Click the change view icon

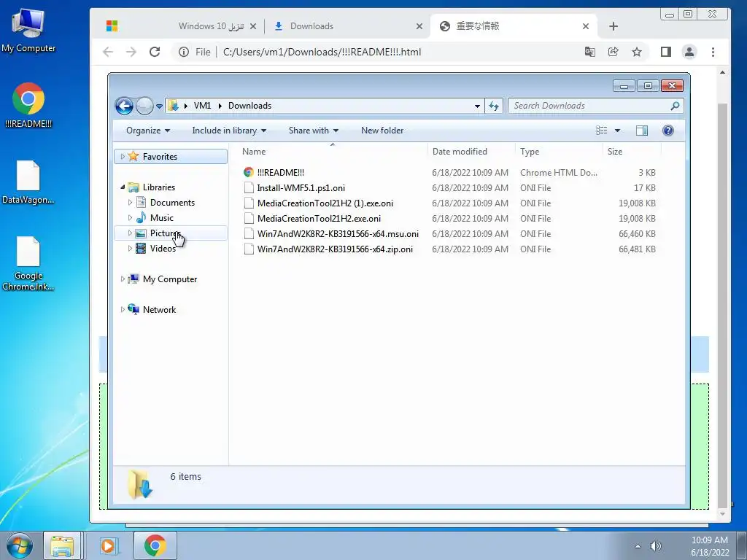coord(602,131)
